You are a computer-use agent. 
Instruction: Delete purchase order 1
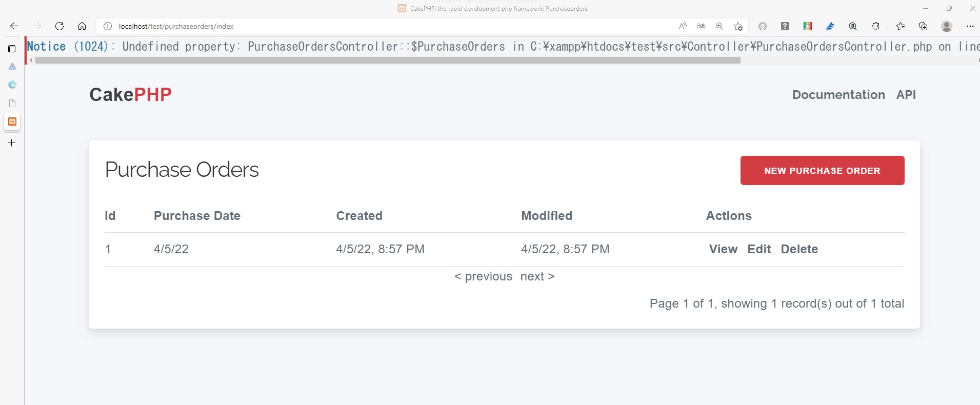(x=799, y=249)
